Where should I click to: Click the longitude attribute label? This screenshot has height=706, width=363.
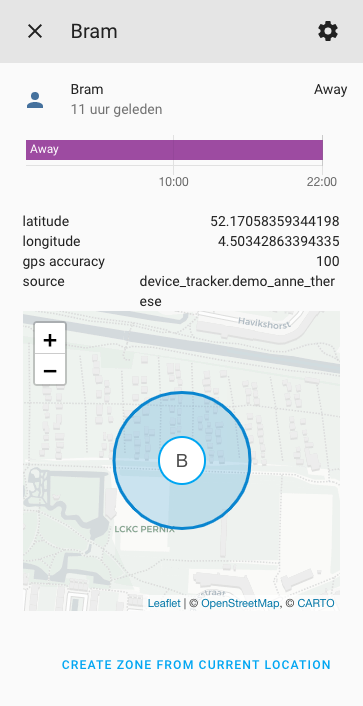(51, 241)
